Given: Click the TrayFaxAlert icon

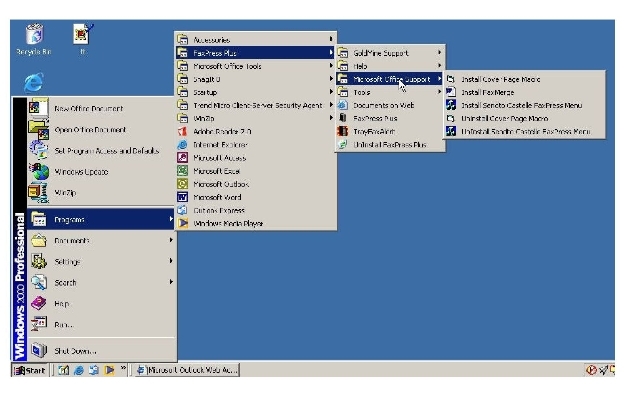Looking at the screenshot, I should click(343, 131).
